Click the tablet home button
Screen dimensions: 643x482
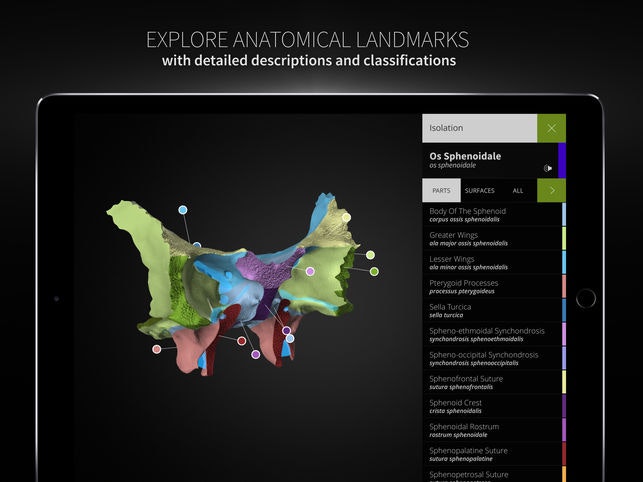click(x=586, y=298)
